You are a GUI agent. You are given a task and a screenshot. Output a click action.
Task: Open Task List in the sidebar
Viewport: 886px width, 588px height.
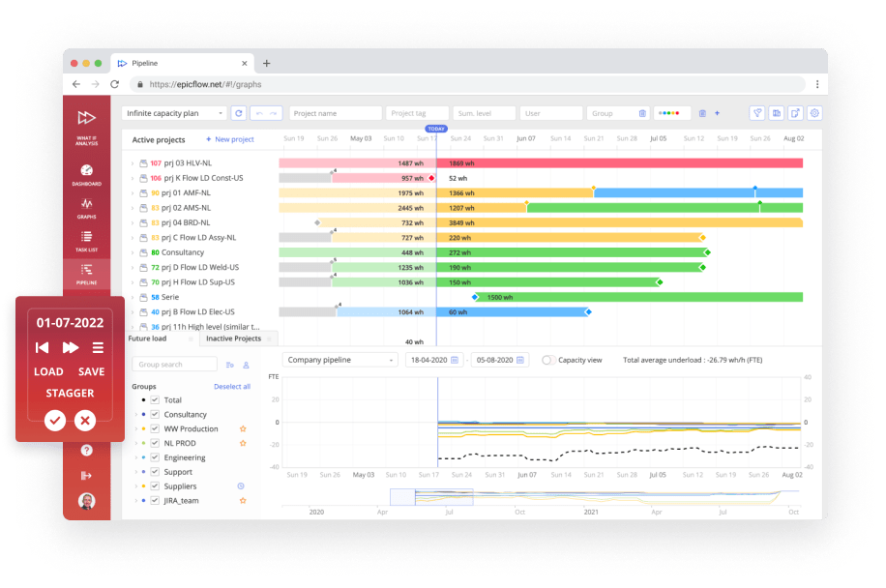point(86,240)
